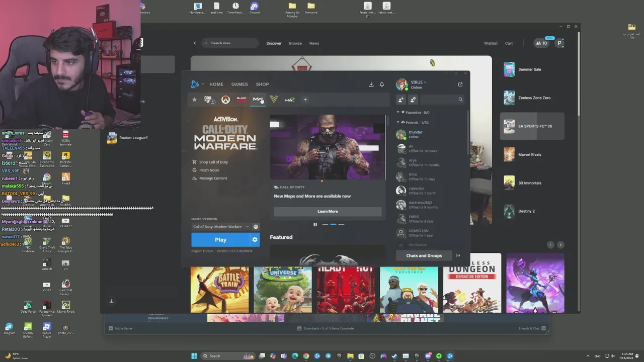
Task: Open friend thunder's chat
Action: [430, 134]
